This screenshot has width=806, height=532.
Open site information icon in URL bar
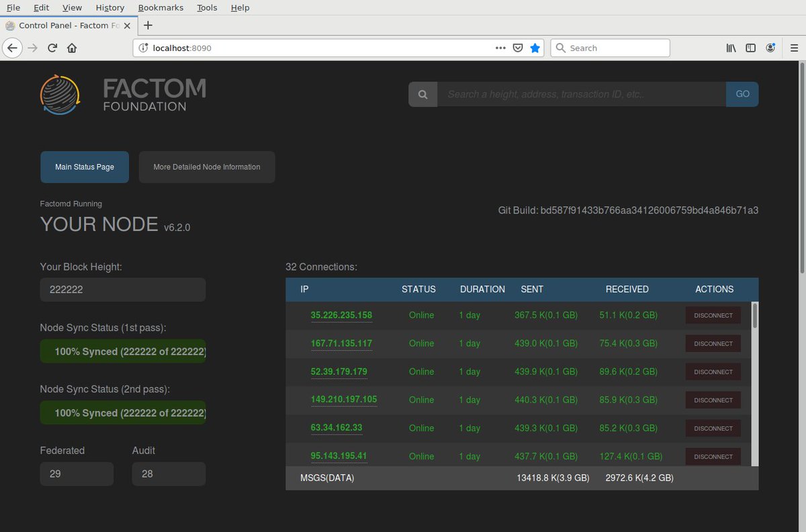coord(143,48)
